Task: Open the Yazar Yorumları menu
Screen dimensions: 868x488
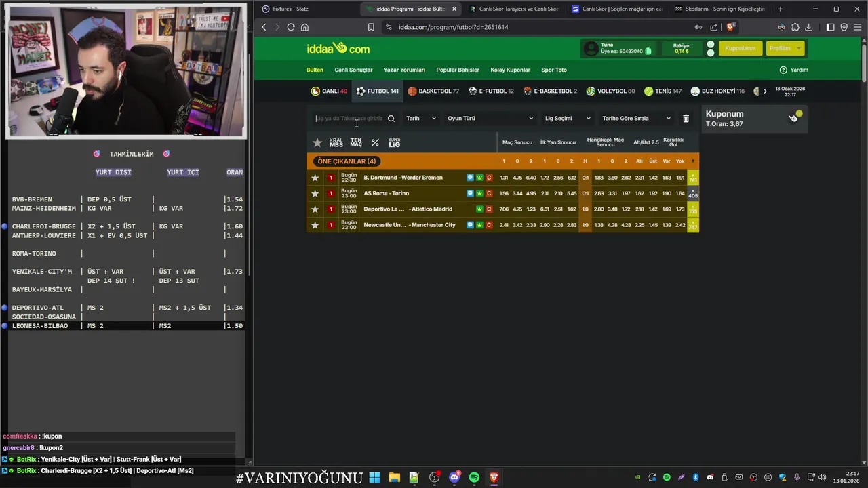Action: pyautogui.click(x=404, y=70)
